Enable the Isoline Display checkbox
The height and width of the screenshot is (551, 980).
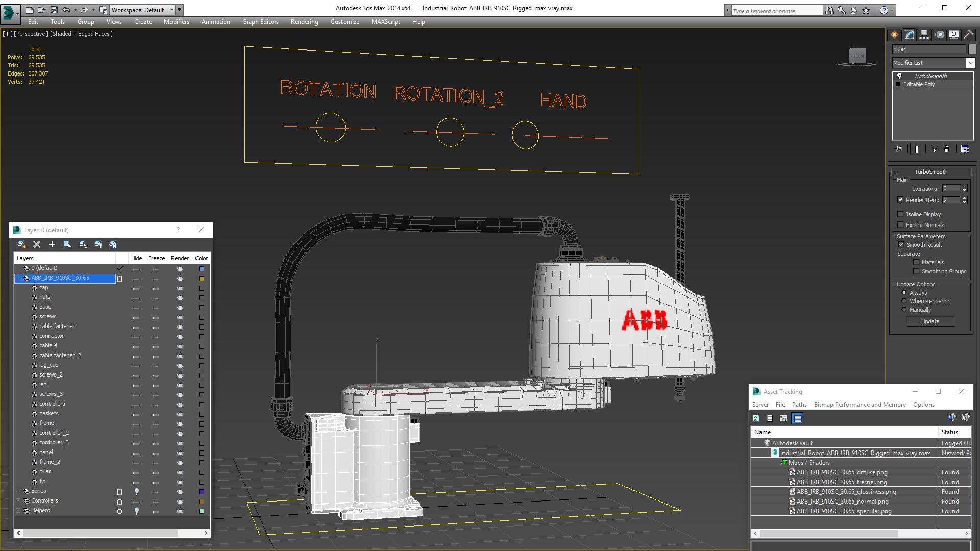click(x=901, y=214)
